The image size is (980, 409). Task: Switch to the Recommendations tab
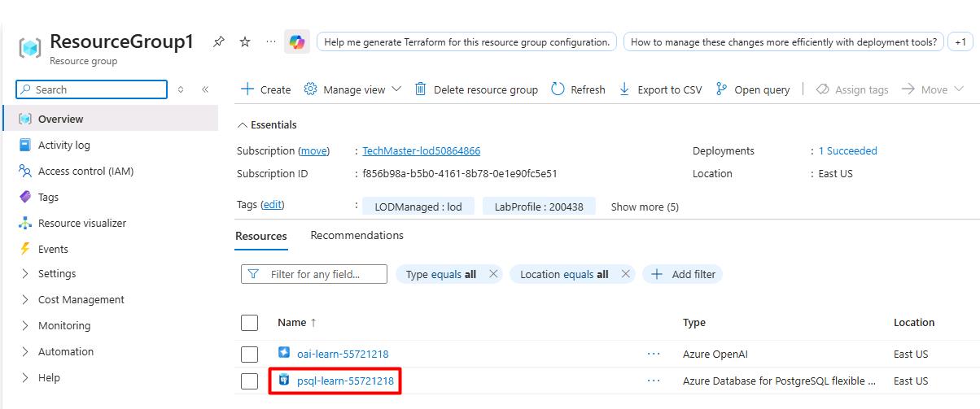pyautogui.click(x=357, y=236)
